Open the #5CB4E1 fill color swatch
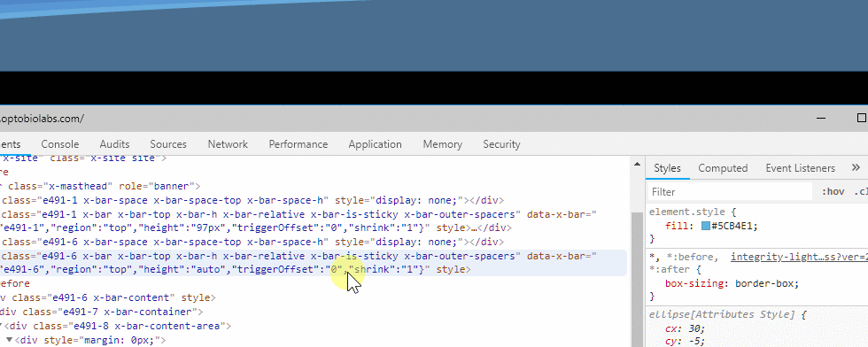868x347 pixels. (x=705, y=226)
